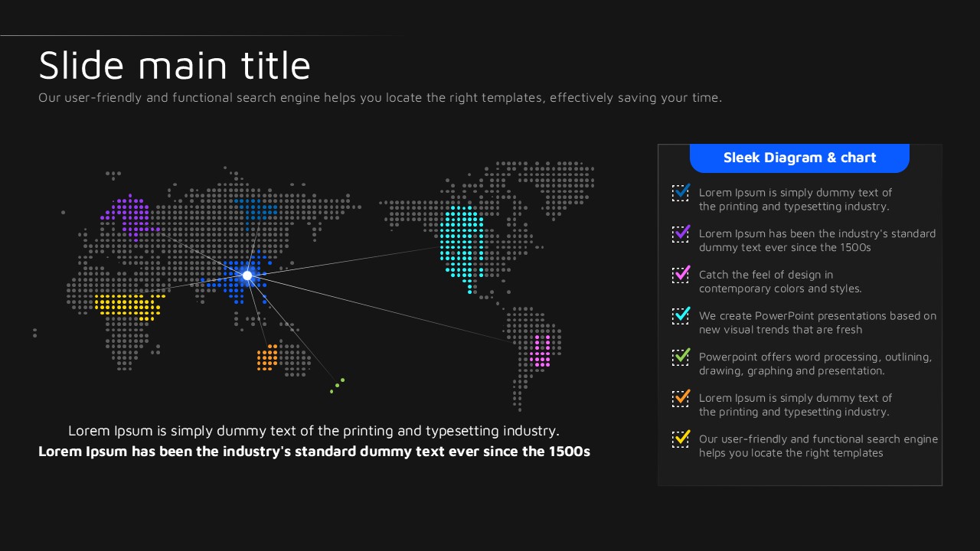Click 'Catch the feel of design' text
The height and width of the screenshot is (551, 980).
point(766,275)
